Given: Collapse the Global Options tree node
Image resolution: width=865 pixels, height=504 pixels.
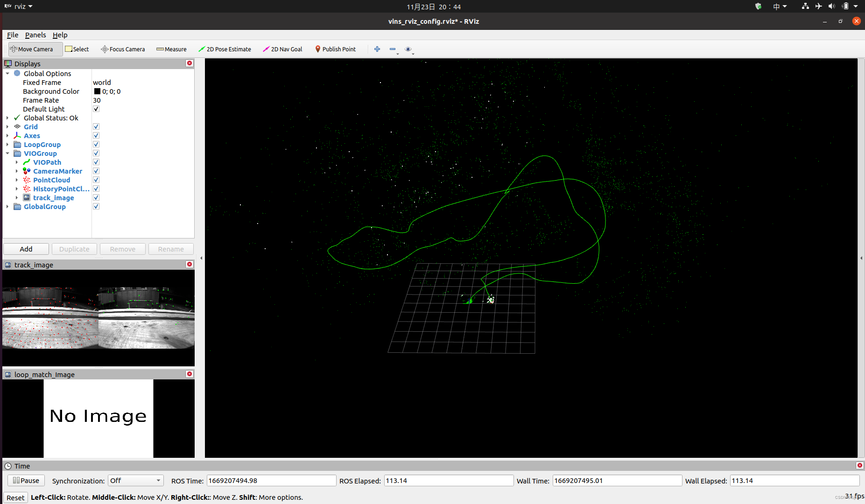Looking at the screenshot, I should click(x=7, y=73).
